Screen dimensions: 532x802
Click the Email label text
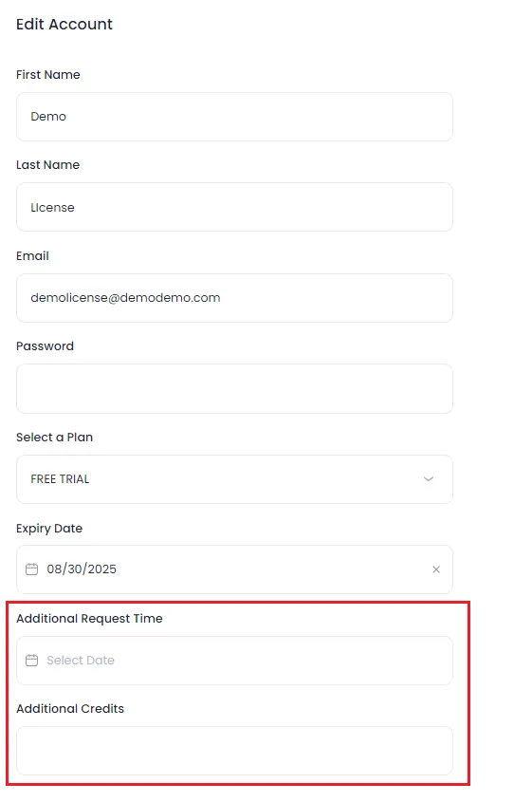pos(32,255)
